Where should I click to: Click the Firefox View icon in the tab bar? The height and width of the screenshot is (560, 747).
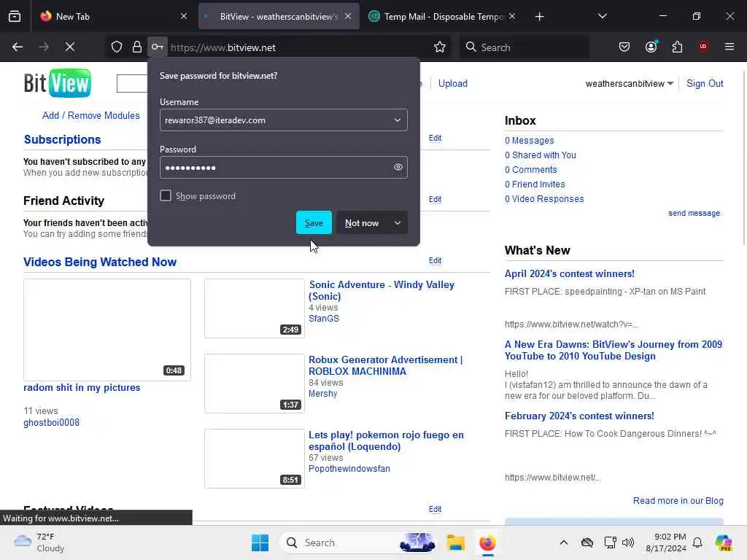click(15, 16)
